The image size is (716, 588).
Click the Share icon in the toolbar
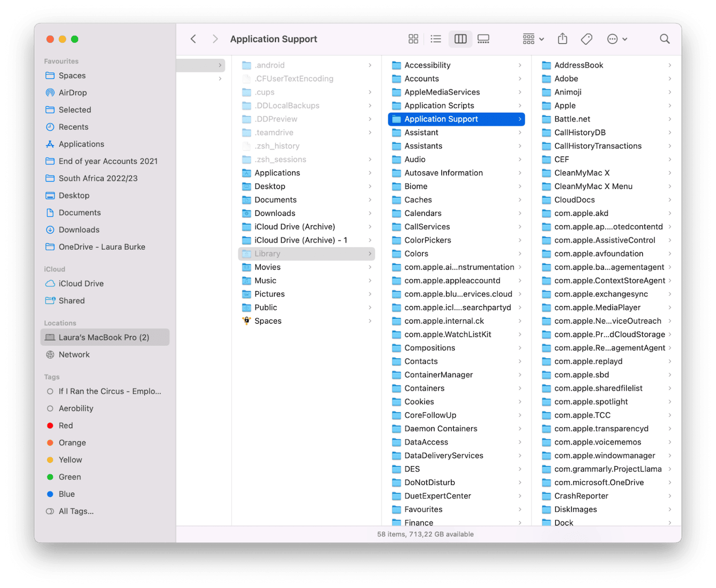(562, 38)
